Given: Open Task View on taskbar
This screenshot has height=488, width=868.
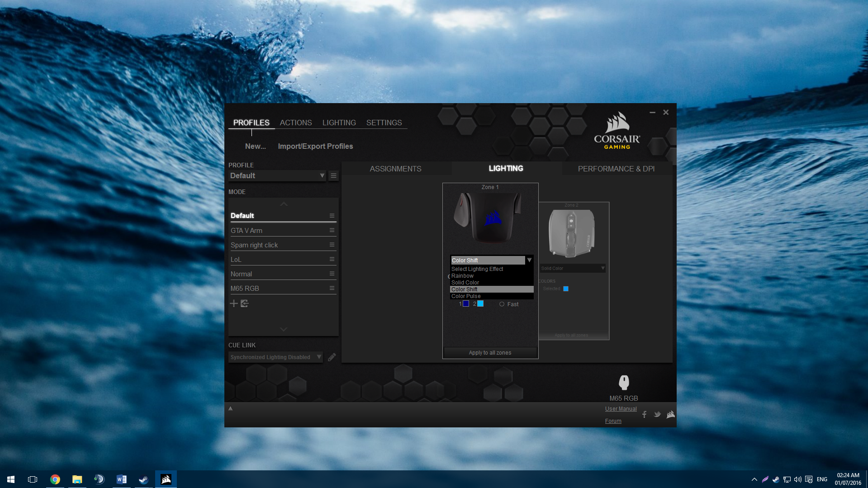Looking at the screenshot, I should 33,479.
